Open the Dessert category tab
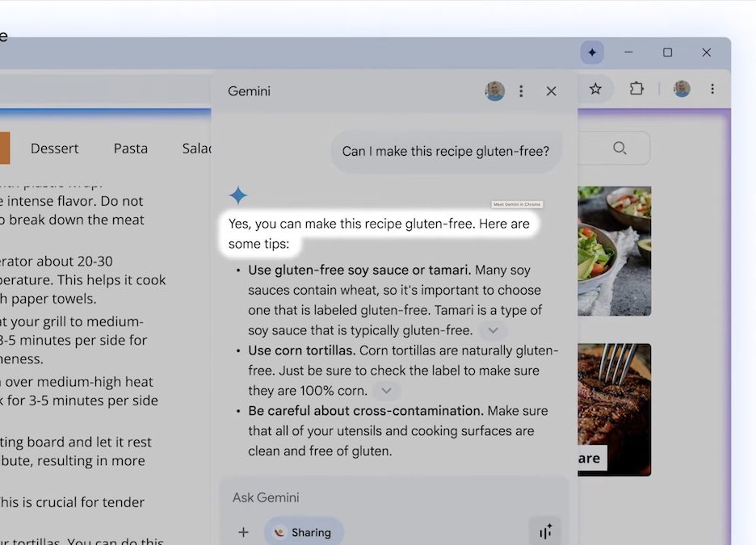 tap(54, 148)
